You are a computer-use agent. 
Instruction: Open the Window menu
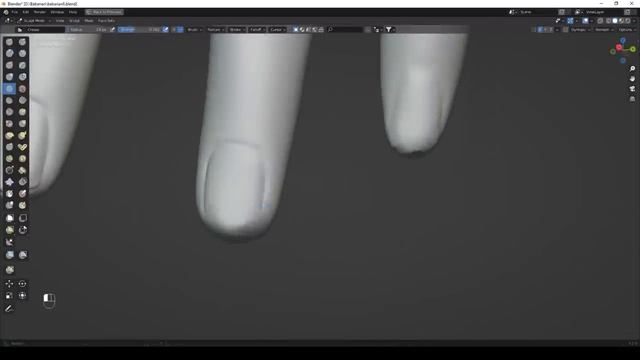[57, 12]
